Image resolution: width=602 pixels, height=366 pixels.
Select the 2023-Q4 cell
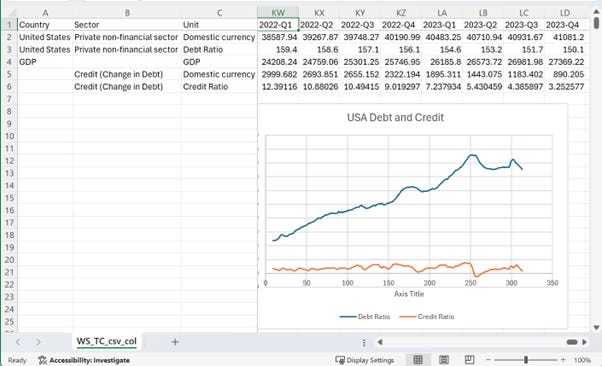pyautogui.click(x=565, y=25)
